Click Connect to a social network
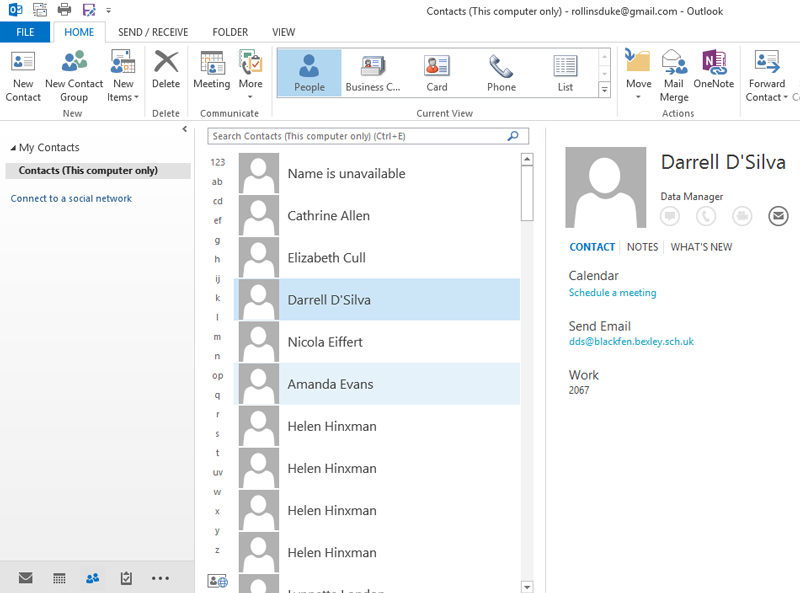 tap(71, 199)
